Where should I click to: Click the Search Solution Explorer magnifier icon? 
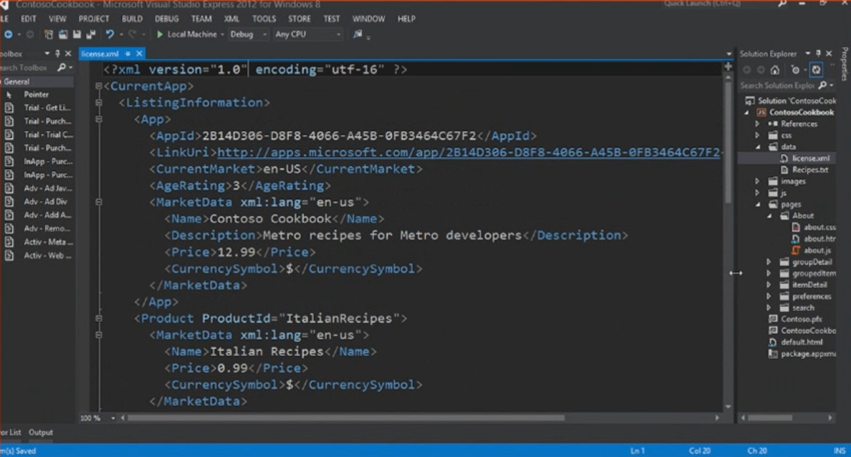823,85
